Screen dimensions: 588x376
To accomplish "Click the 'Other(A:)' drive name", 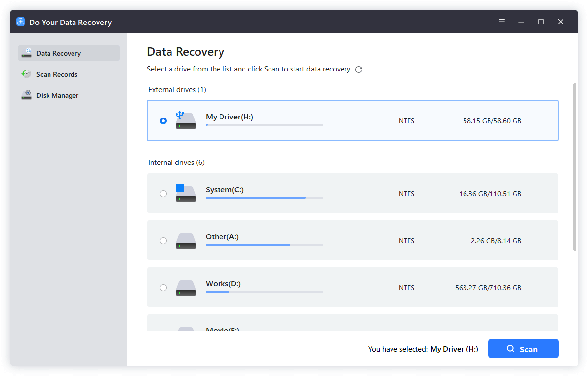I will 222,236.
